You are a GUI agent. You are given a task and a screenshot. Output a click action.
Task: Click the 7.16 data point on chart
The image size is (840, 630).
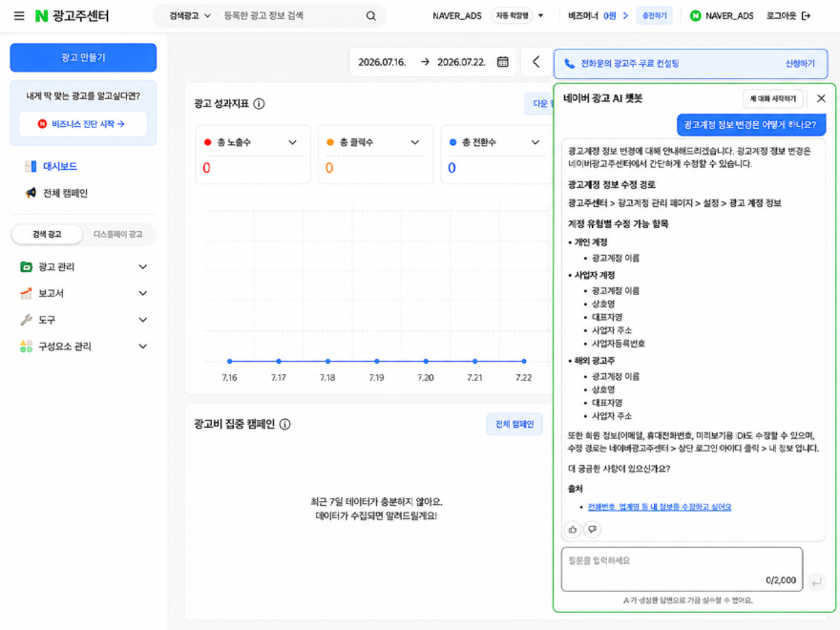[230, 361]
